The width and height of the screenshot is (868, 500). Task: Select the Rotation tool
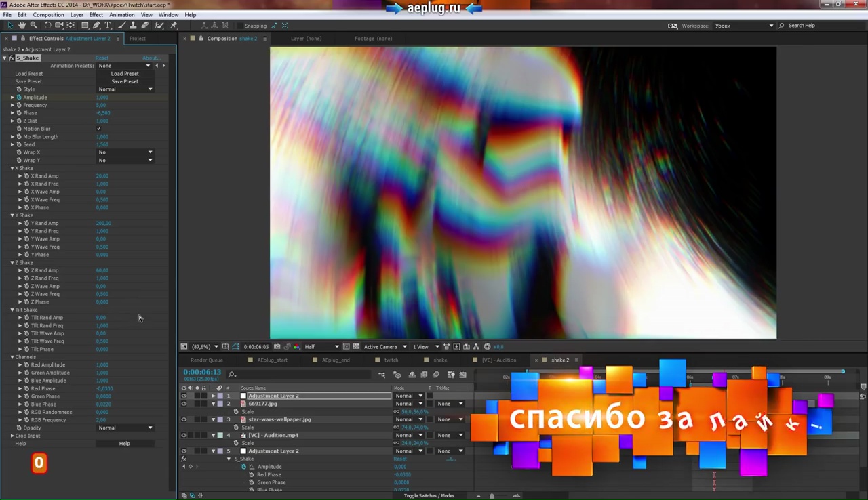(x=47, y=26)
